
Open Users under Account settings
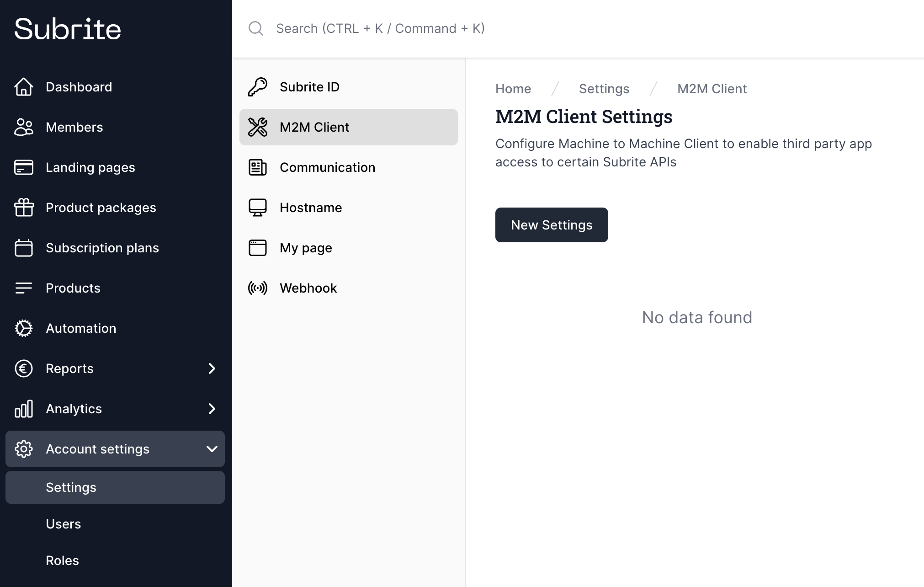tap(115, 524)
